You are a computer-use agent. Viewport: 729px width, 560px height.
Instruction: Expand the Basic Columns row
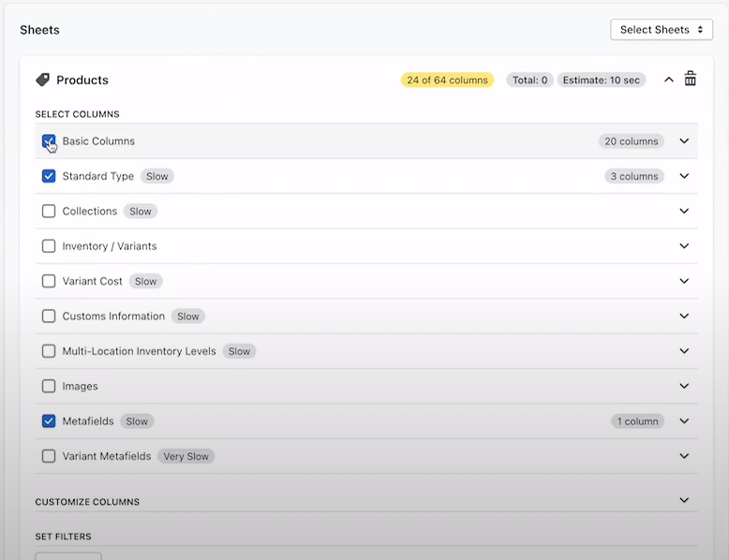684,140
